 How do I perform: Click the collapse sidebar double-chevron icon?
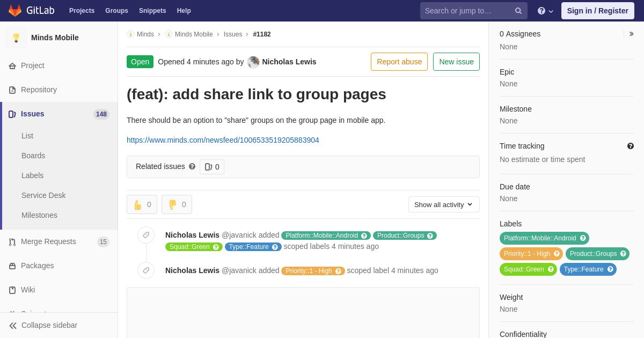(x=13, y=326)
